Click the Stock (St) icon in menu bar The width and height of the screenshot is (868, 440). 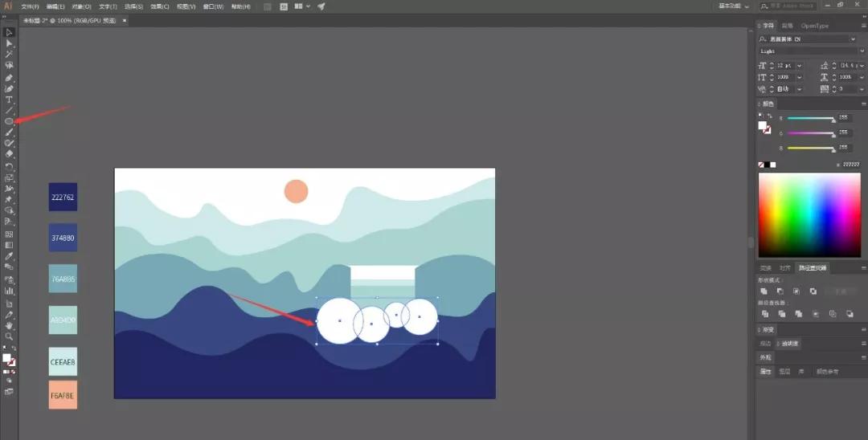coord(284,6)
